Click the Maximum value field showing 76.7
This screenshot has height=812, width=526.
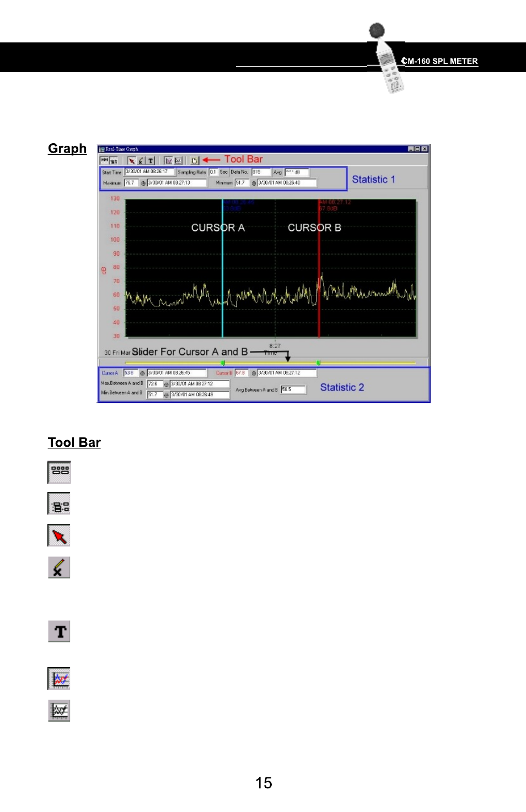click(131, 183)
